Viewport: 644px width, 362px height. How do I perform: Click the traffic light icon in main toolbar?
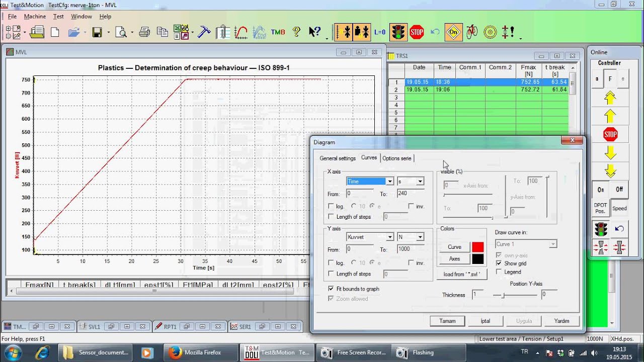tap(398, 32)
